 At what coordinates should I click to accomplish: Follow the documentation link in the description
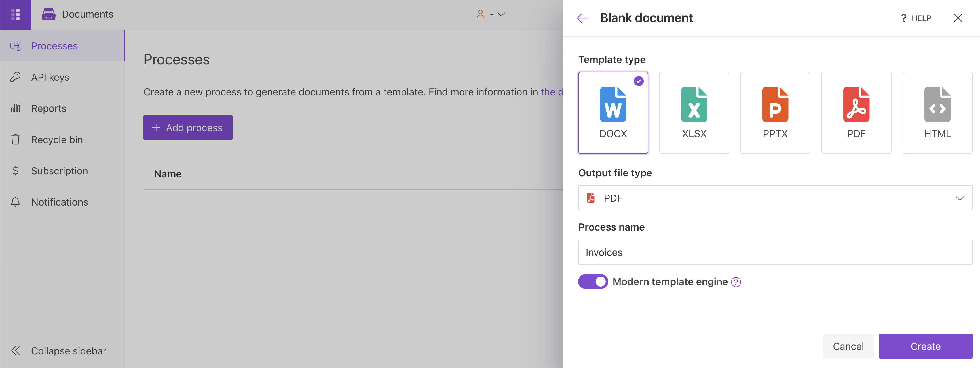(x=552, y=92)
